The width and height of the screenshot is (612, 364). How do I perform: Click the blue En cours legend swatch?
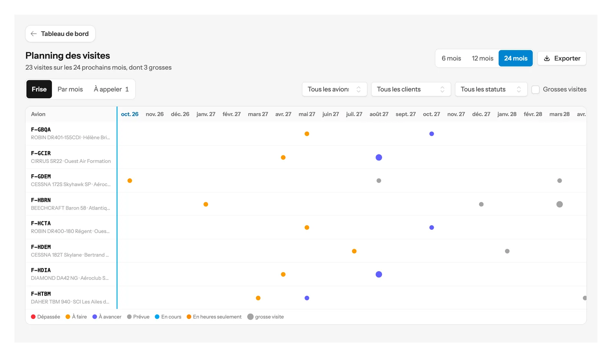click(x=157, y=317)
